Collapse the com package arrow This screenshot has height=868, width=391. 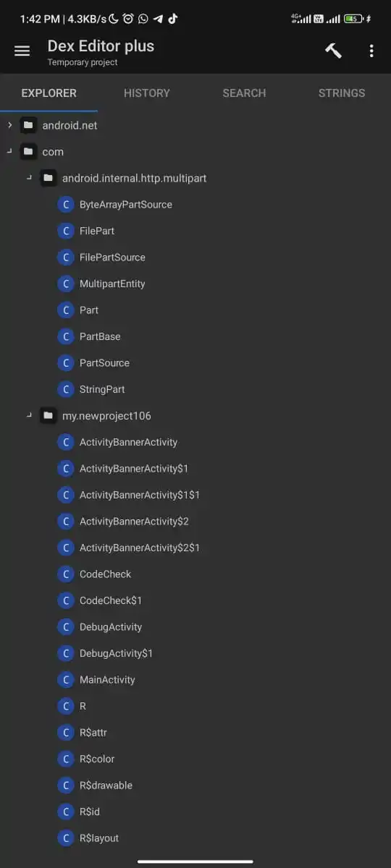[x=9, y=152]
